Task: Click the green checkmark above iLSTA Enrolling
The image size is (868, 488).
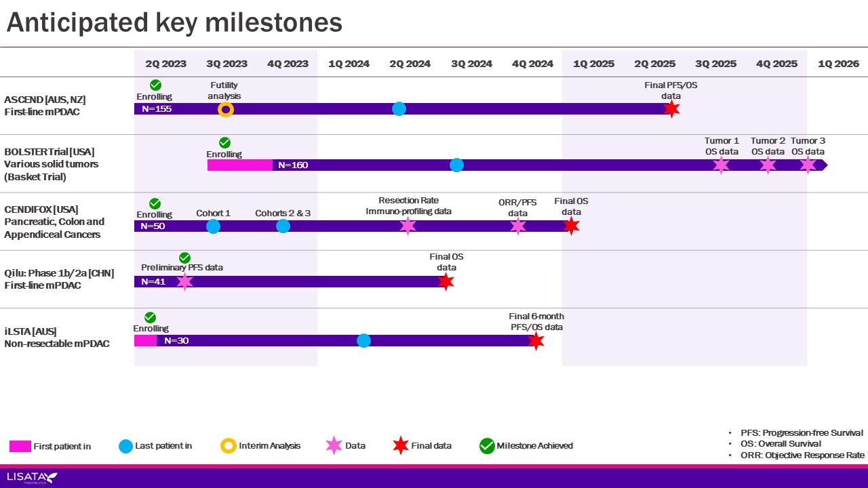Action: (151, 317)
